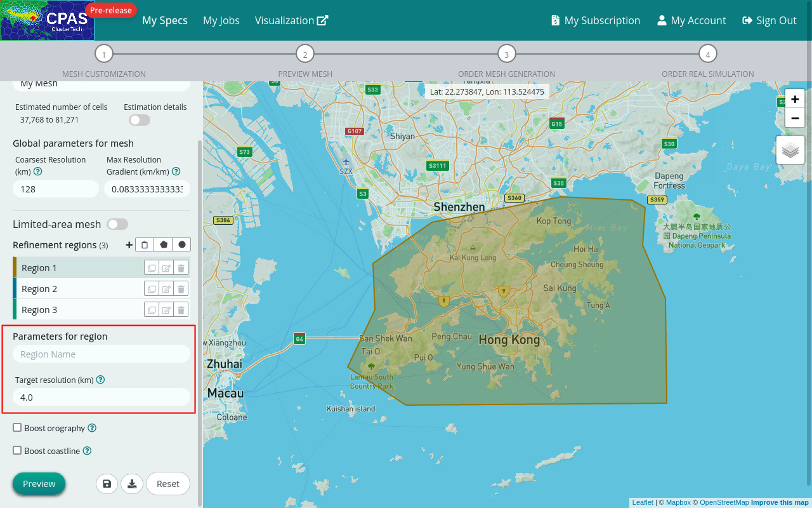812x508 pixels.
Task: Duplicate Region 2
Action: [152, 289]
